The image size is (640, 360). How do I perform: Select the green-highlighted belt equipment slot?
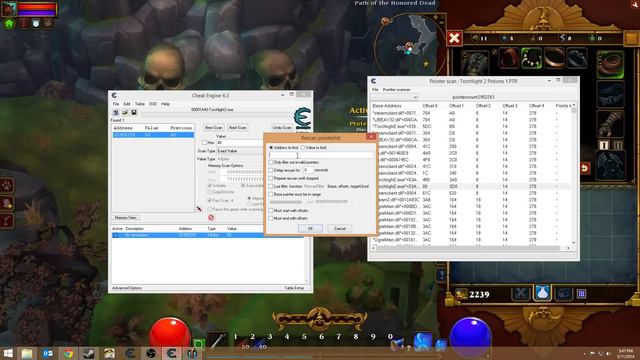[610, 64]
